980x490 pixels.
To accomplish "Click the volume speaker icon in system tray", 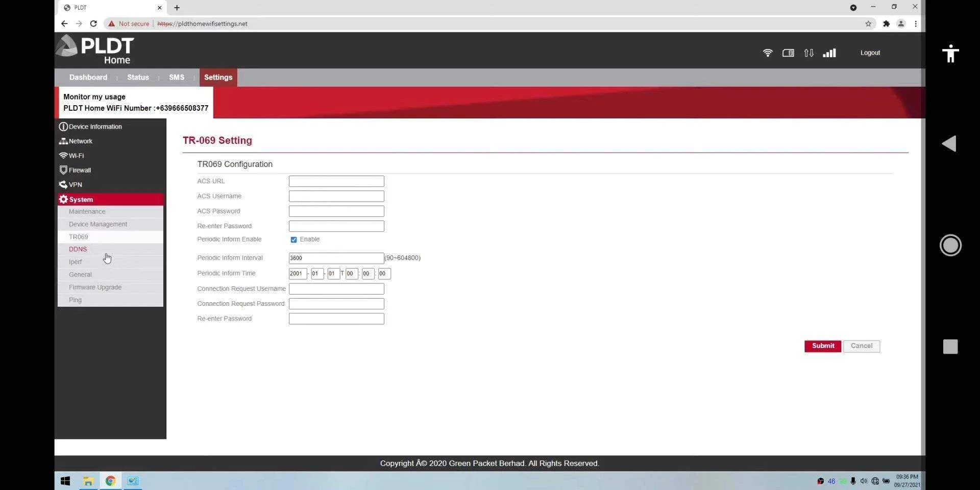I will coord(864,481).
